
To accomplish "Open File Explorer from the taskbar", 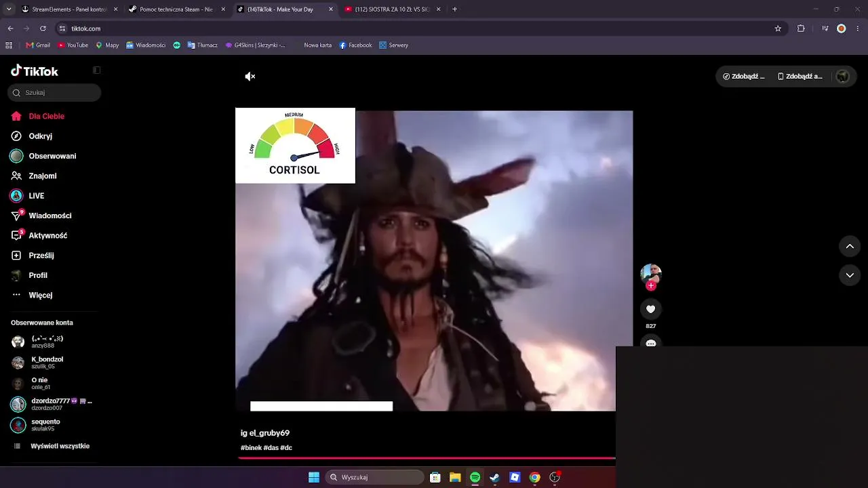I will point(455,477).
